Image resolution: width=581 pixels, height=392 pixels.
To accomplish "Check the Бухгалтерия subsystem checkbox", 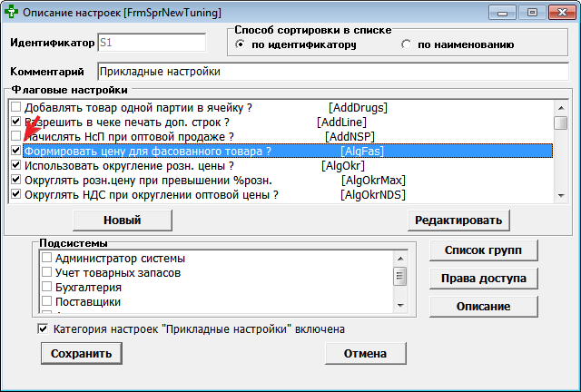I will [x=46, y=287].
